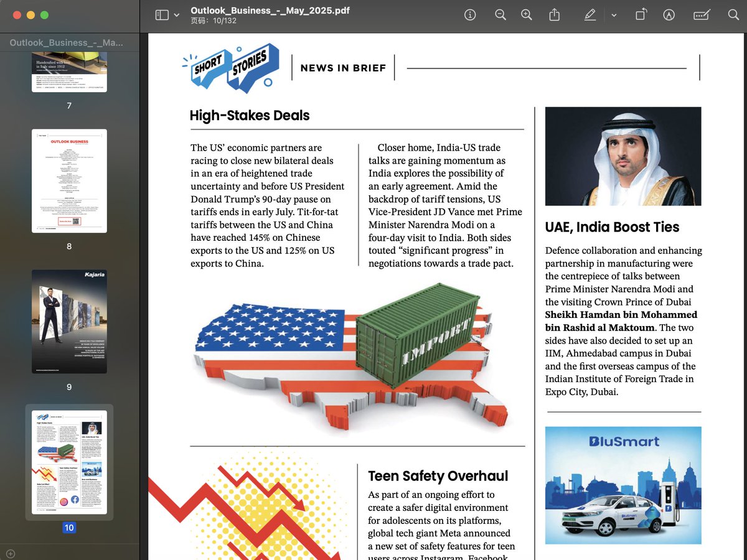The image size is (747, 560).
Task: Open Search with the magnifier icon
Action: click(x=733, y=14)
